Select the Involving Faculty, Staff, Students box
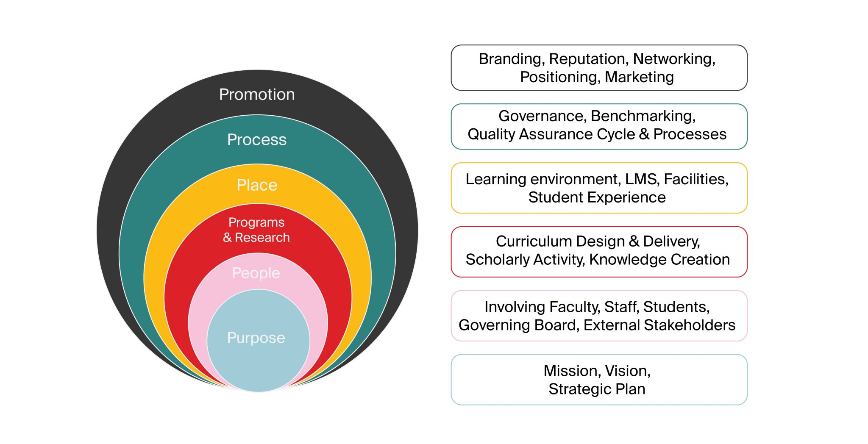The image size is (868, 444). point(599,316)
